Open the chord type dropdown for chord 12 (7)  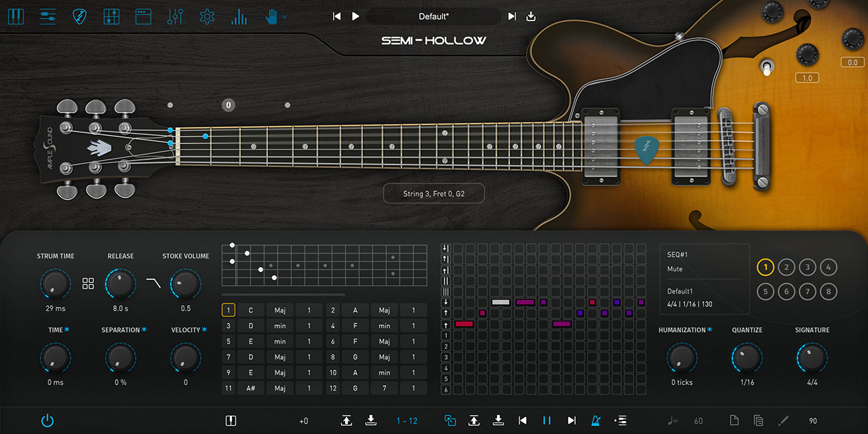[384, 389]
